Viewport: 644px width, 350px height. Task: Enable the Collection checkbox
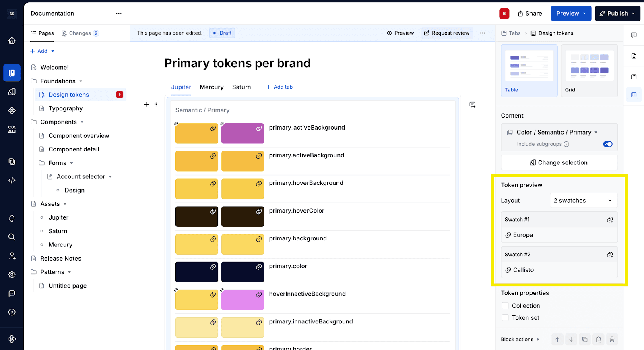(505, 306)
